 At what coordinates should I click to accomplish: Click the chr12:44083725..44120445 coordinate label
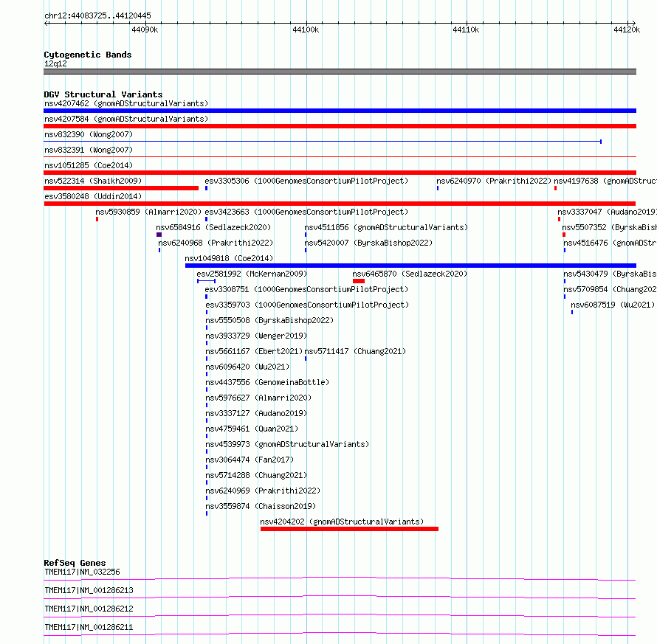click(97, 16)
